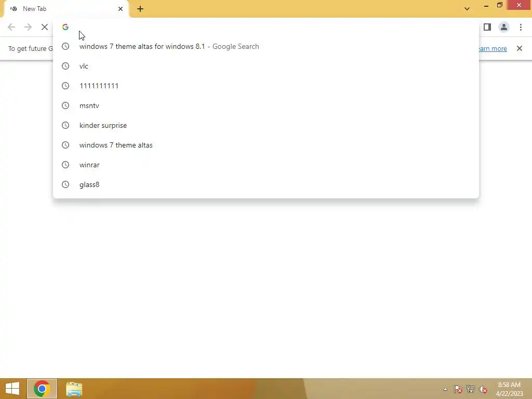Open the Learn more link
The height and width of the screenshot is (399, 532).
[x=493, y=48]
